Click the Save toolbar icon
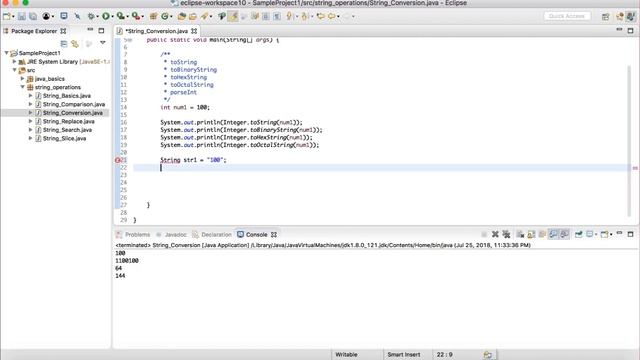 click(22, 16)
